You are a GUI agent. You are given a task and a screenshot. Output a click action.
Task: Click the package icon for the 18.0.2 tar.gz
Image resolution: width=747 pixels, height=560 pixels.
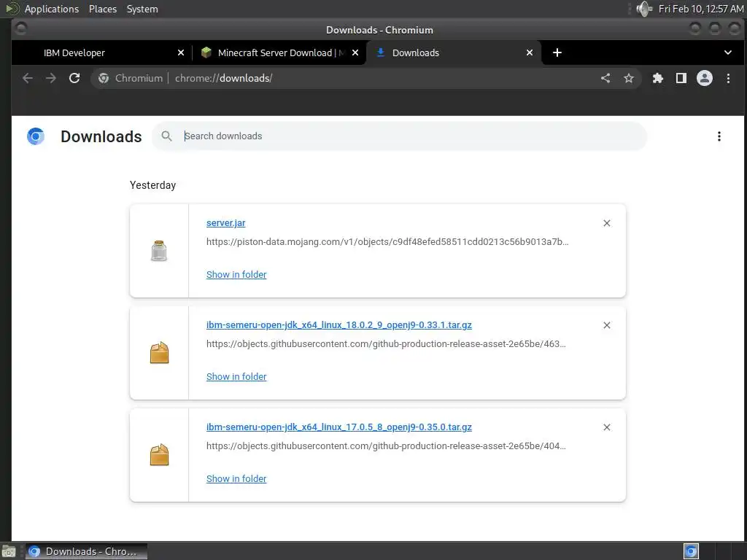(x=159, y=353)
